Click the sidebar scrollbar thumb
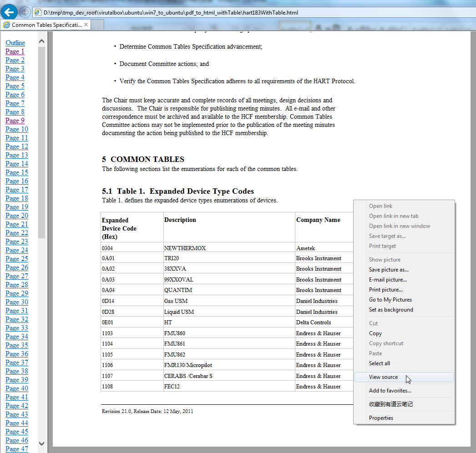476x453 pixels. tap(41, 142)
